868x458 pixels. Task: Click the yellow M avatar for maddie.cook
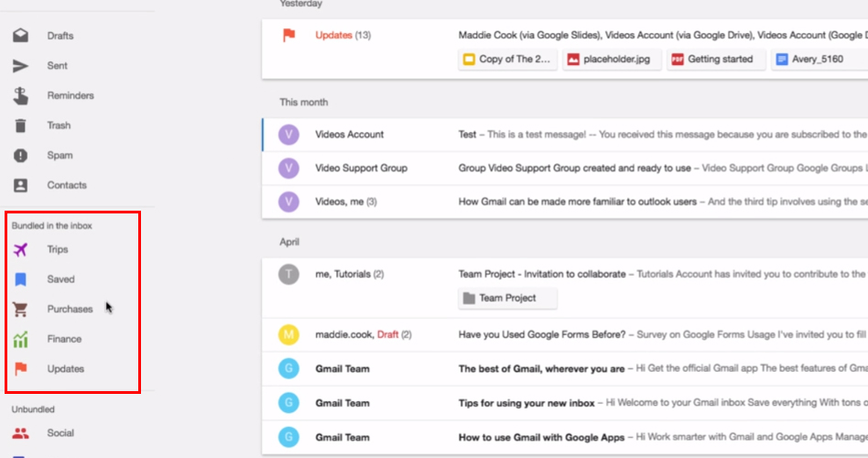[288, 334]
